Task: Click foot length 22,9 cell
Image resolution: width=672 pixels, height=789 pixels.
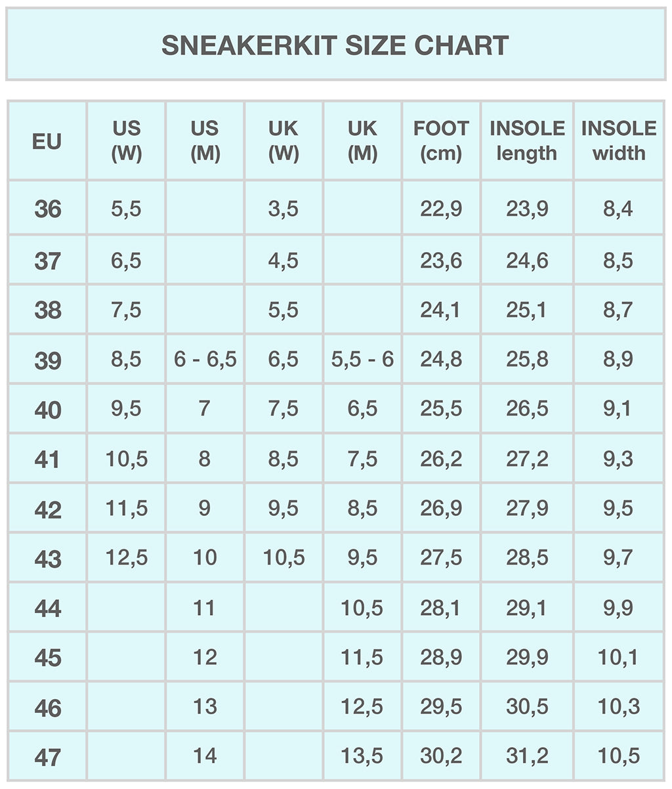Action: coord(441,209)
